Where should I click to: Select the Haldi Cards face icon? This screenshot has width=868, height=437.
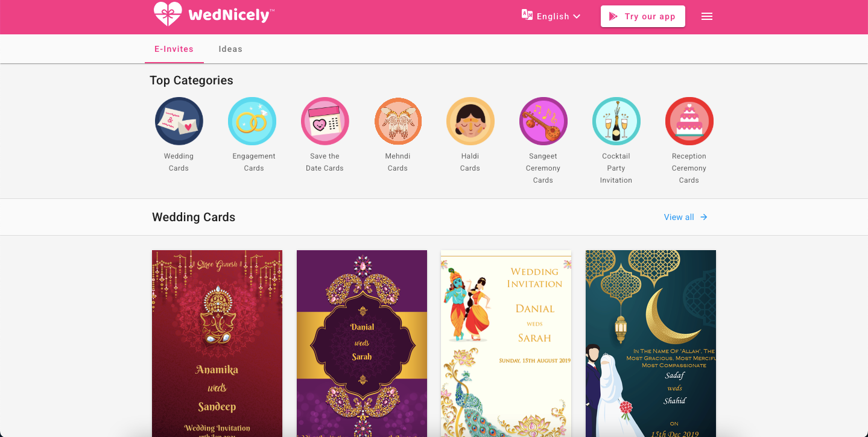click(x=470, y=121)
